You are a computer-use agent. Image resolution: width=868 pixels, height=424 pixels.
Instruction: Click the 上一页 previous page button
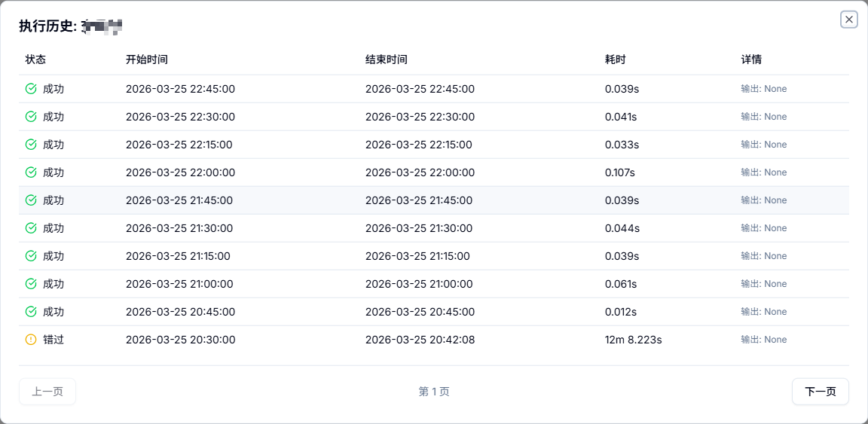[47, 392]
